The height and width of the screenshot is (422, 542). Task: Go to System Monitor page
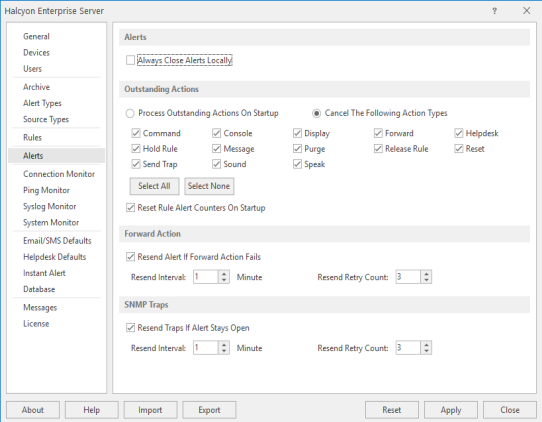point(51,223)
